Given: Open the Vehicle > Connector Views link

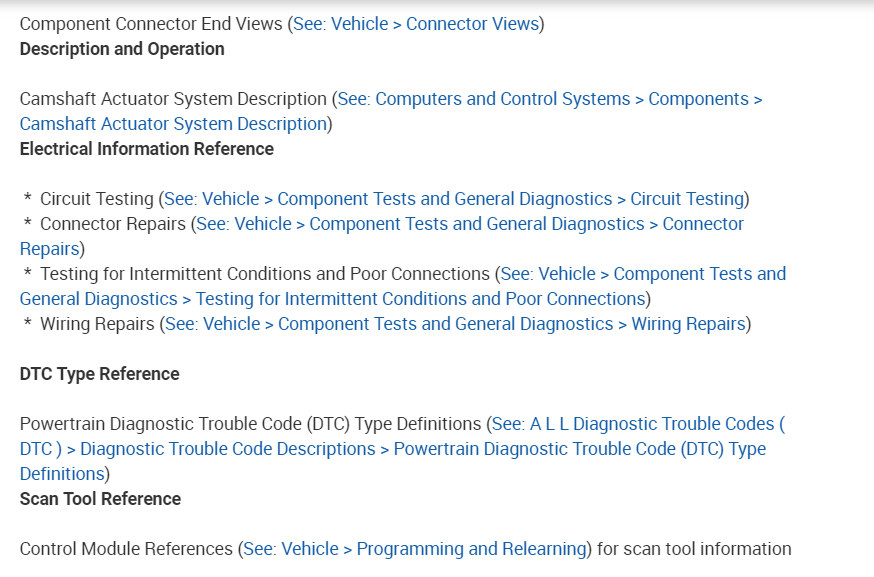Looking at the screenshot, I should click(x=416, y=24).
